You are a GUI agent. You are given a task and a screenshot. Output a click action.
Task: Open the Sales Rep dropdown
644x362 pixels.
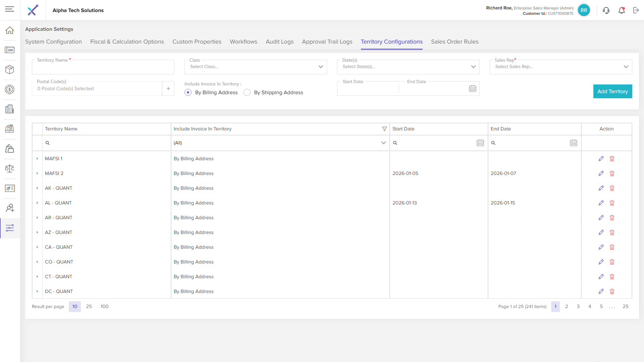click(560, 67)
